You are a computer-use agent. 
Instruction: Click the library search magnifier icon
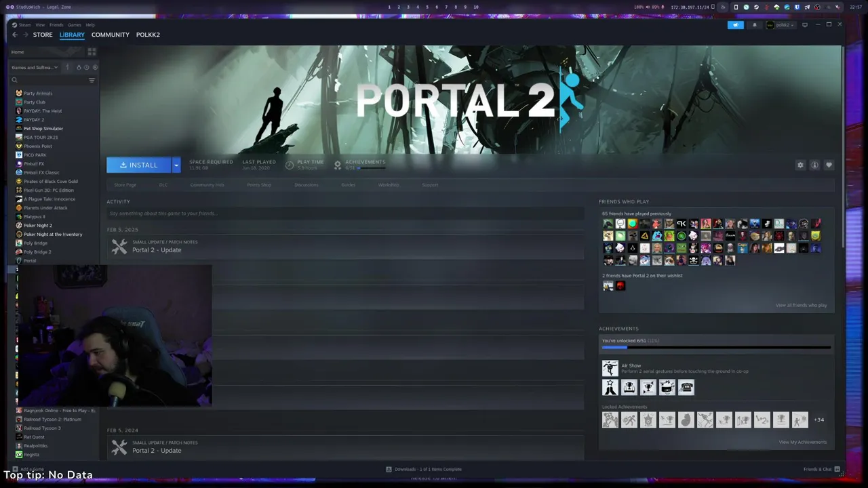coord(14,80)
